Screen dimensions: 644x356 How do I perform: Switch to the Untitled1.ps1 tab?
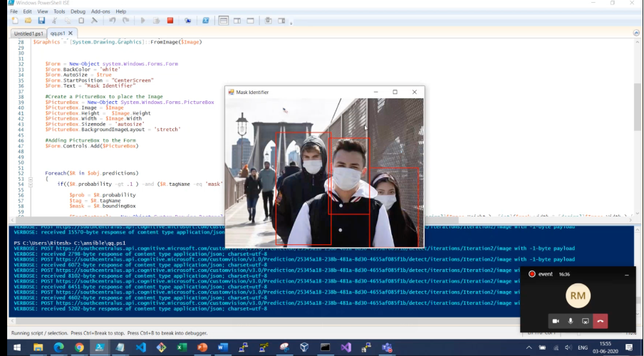(29, 33)
